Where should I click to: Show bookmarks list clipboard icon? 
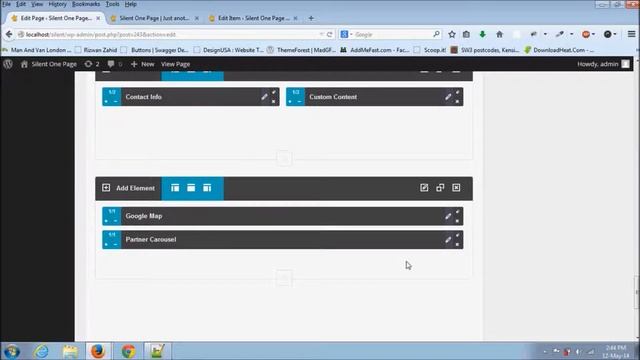tap(466, 35)
